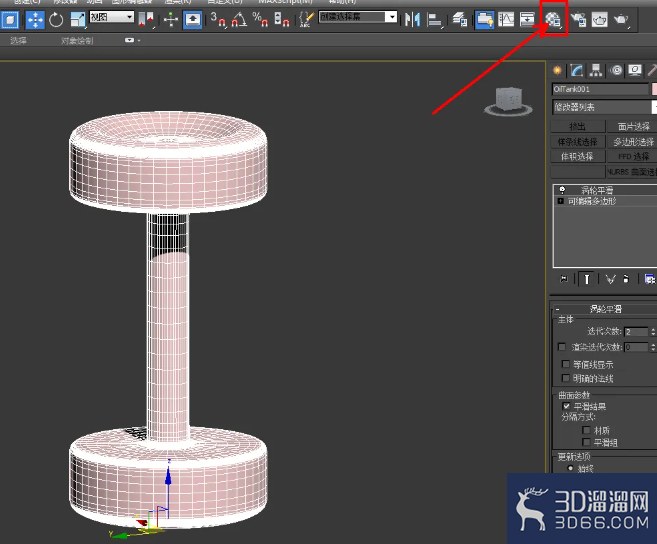This screenshot has width=657, height=544.
Task: Open the Schematic View icon
Action: click(527, 19)
